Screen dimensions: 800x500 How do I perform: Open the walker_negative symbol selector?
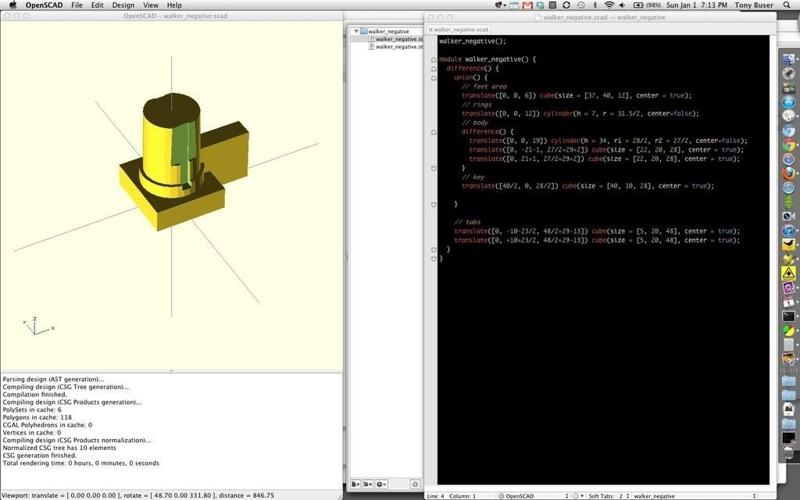[x=694, y=496]
